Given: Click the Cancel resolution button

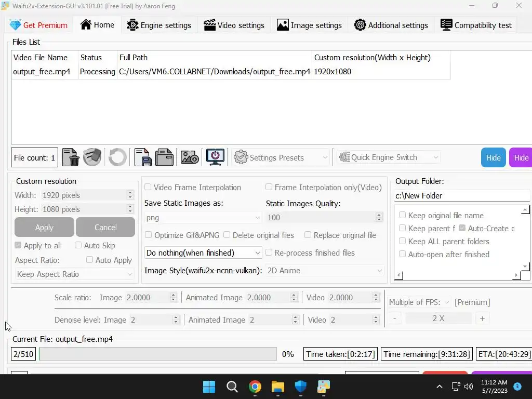Looking at the screenshot, I should pyautogui.click(x=105, y=228).
